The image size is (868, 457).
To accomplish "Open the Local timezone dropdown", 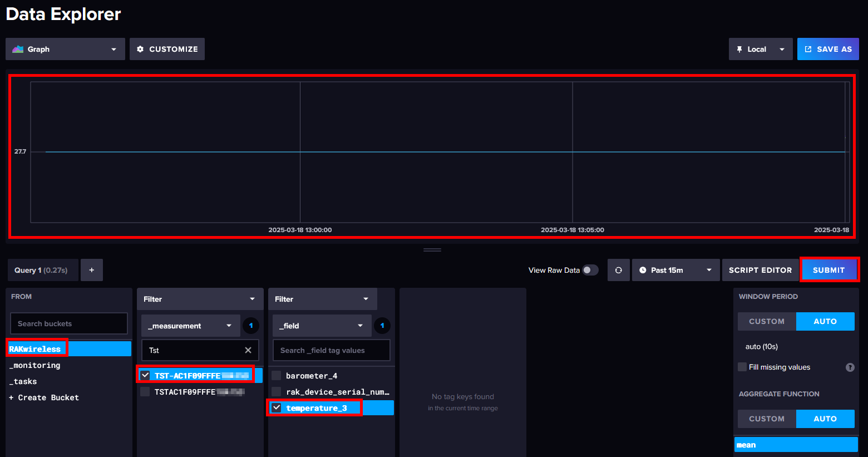I will coord(760,49).
